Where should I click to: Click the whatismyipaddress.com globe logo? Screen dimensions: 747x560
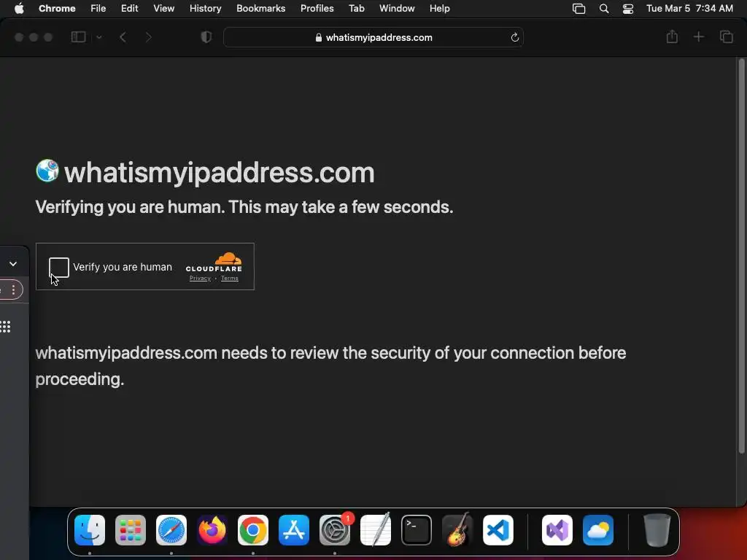(x=47, y=171)
